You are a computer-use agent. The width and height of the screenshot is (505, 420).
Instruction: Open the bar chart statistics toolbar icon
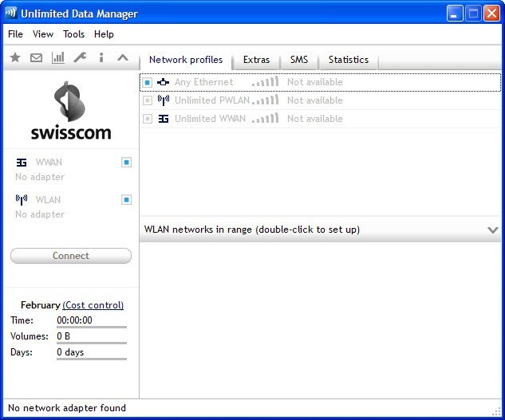(x=58, y=58)
